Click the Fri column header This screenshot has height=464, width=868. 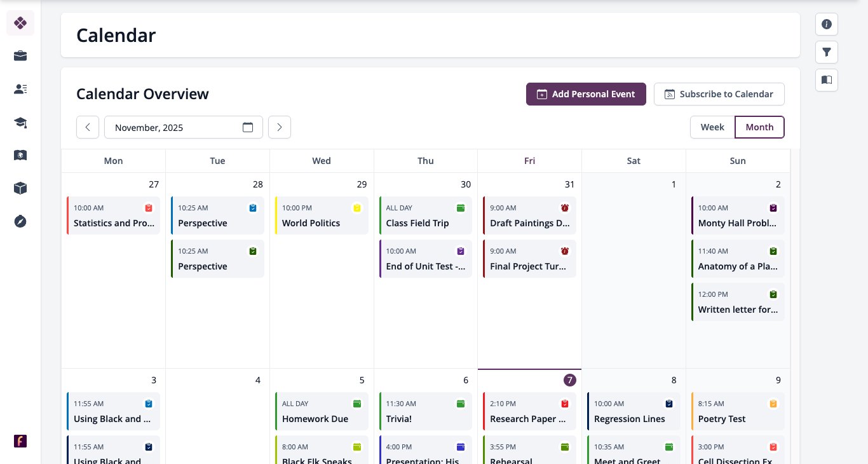[529, 161]
